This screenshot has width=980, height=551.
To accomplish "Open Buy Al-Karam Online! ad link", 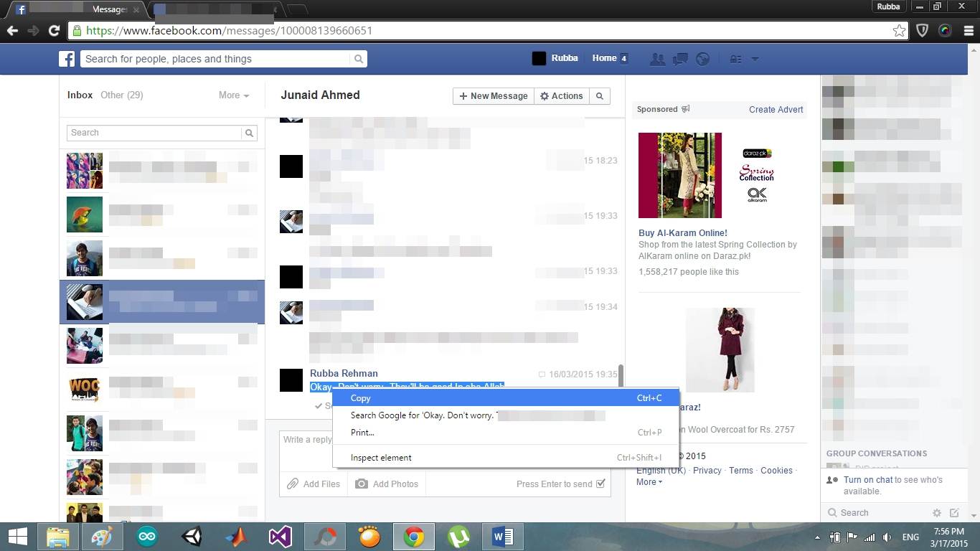I will pos(683,233).
